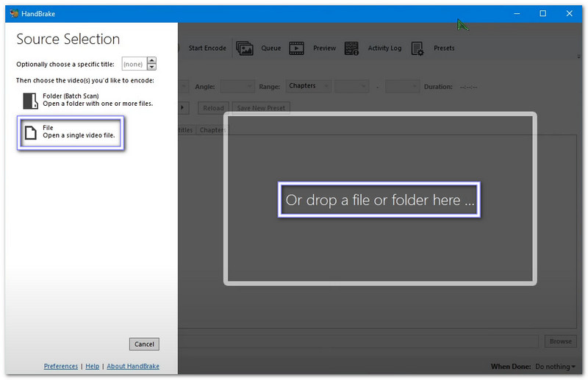Click Start Encode in the toolbar
The image size is (588, 380).
207,49
